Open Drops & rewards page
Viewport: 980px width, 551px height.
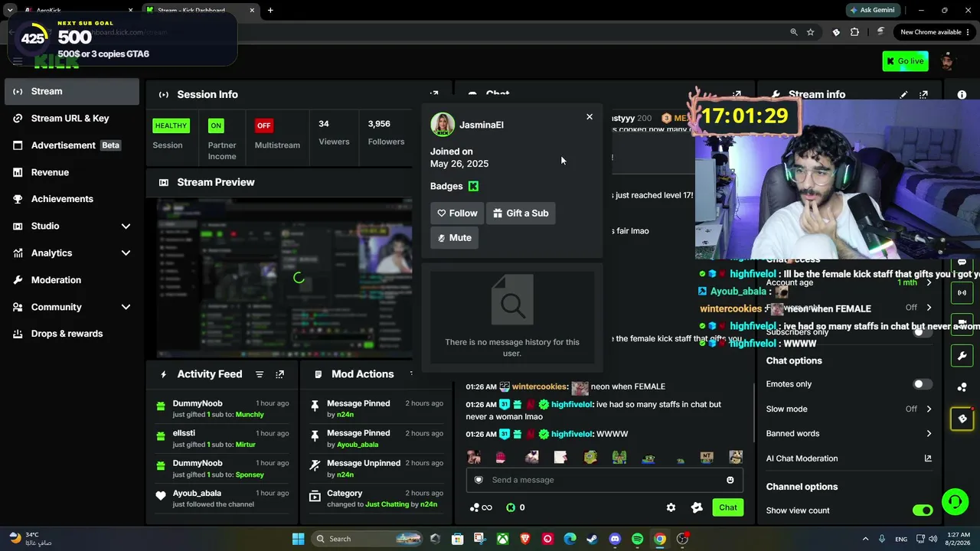71,334
